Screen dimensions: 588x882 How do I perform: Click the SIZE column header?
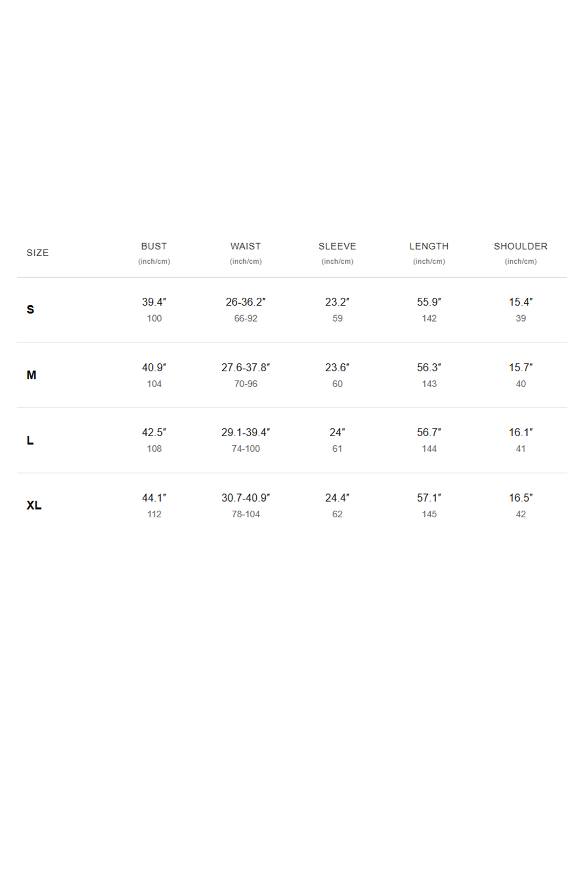coord(37,253)
